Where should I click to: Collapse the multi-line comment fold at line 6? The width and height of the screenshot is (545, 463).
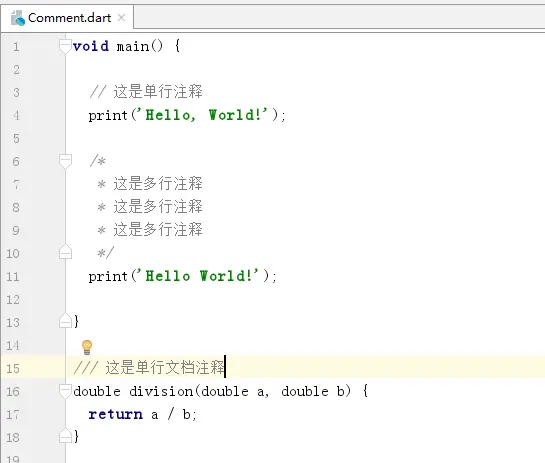tap(65, 161)
